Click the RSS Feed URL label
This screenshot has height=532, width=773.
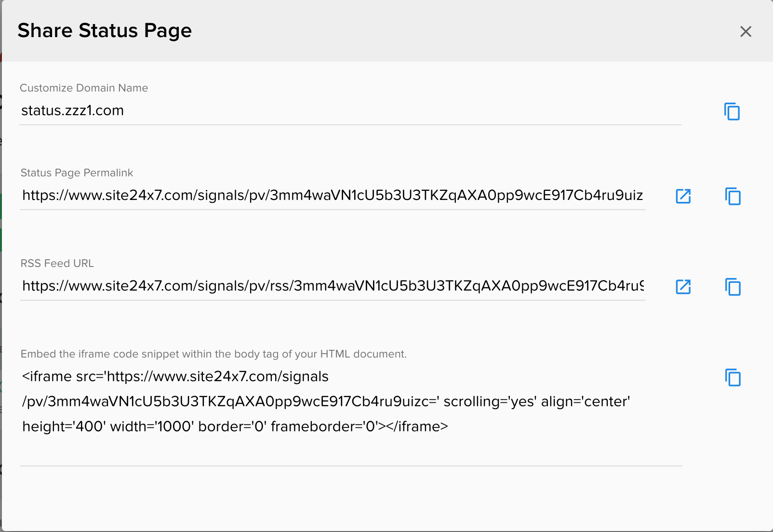point(57,263)
